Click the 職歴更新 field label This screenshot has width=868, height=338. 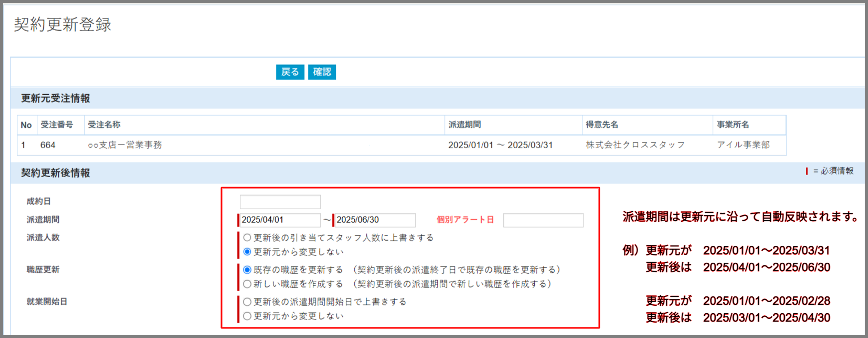(x=43, y=270)
